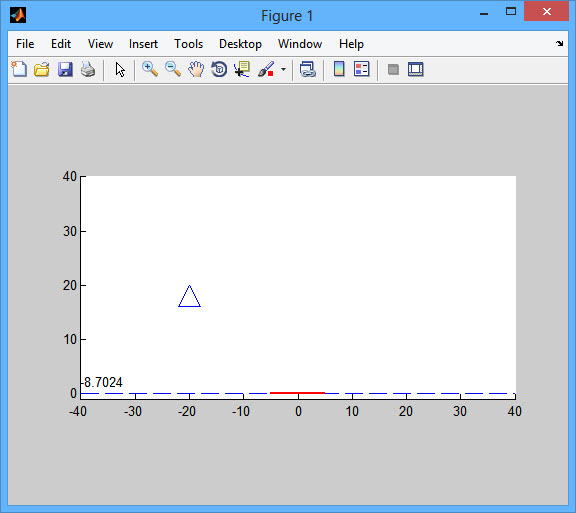Activate the Zoom Out magnifier
Screen dimensions: 576x513
(x=173, y=69)
